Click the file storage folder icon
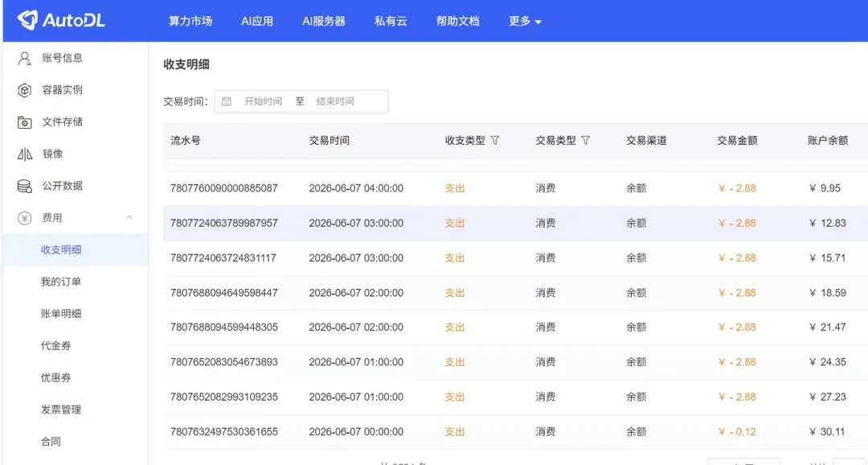The image size is (868, 465). 24,122
